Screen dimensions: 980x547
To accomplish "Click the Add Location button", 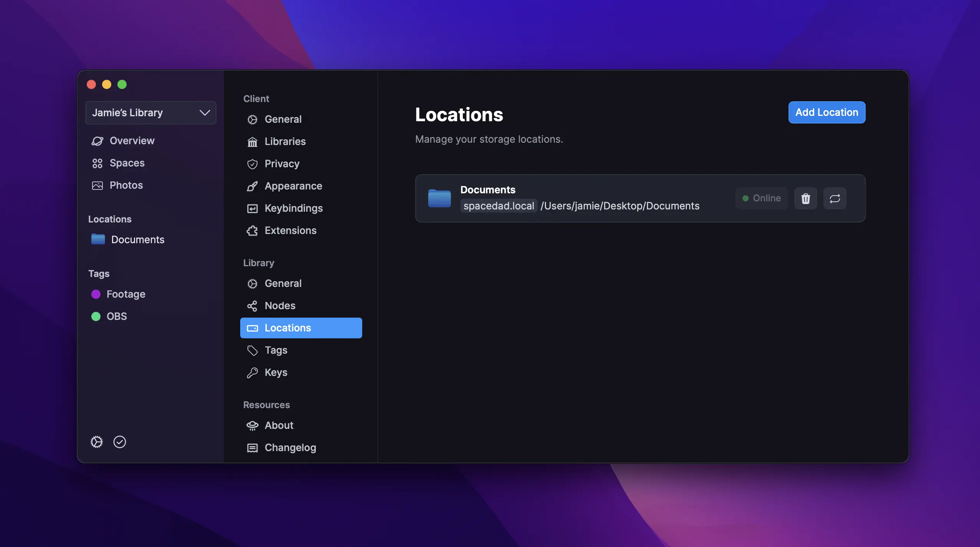I will coord(826,112).
